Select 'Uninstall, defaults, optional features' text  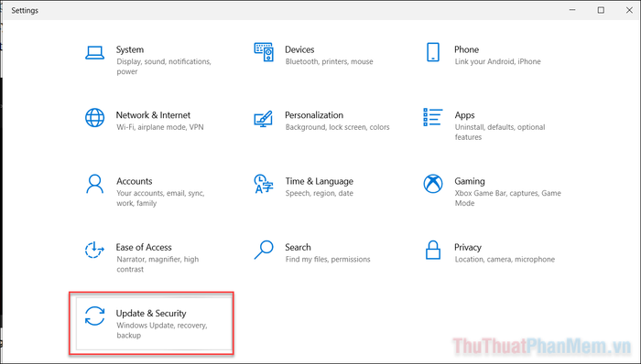pos(500,133)
